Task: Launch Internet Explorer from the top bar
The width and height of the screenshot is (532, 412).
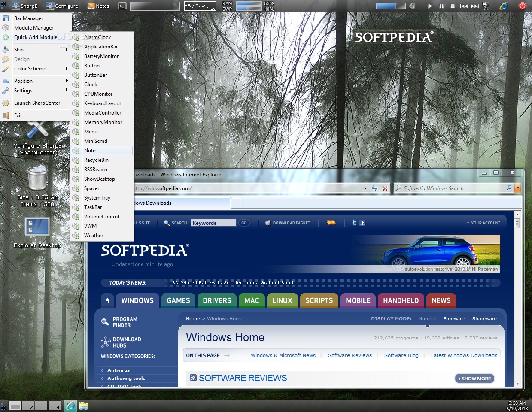Action: point(503,6)
